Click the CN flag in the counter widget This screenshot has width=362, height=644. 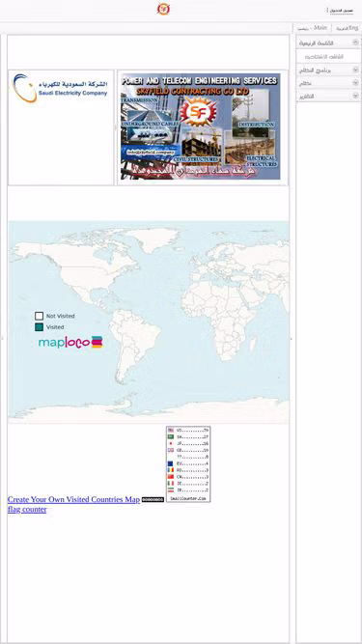171,477
